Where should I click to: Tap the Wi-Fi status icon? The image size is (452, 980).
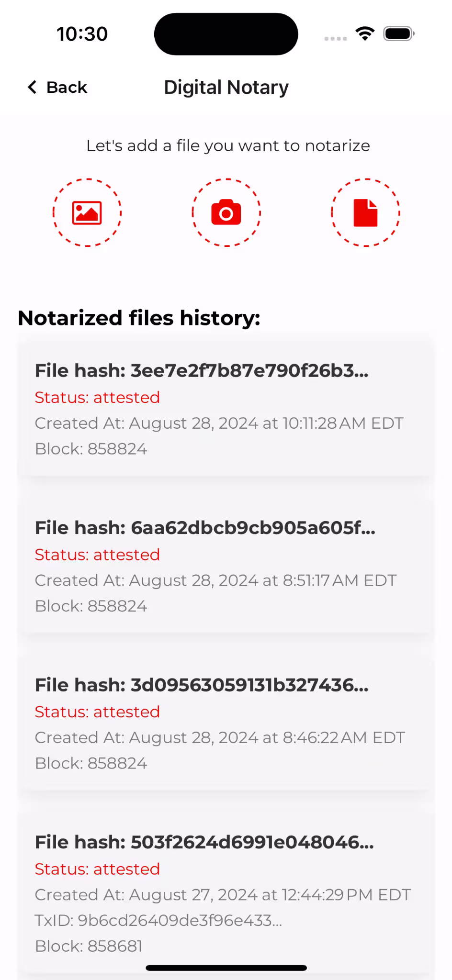365,34
